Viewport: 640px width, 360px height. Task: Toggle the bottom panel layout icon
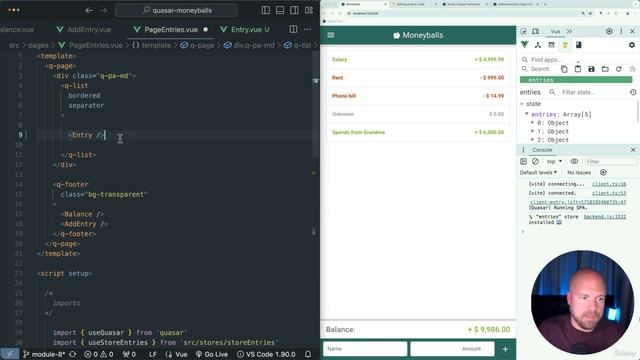point(280,10)
